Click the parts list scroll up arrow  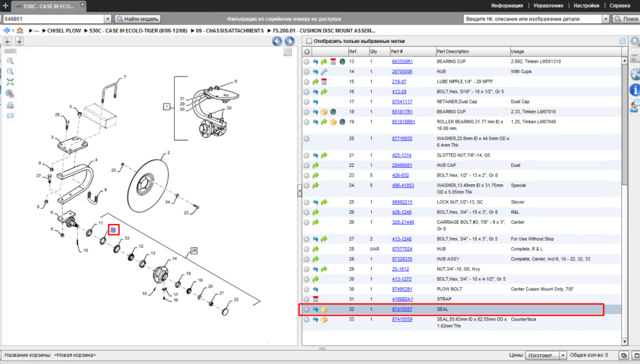click(x=625, y=60)
